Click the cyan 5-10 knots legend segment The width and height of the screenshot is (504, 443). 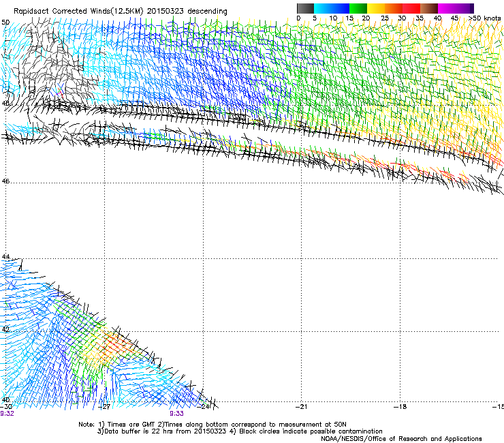(323, 8)
